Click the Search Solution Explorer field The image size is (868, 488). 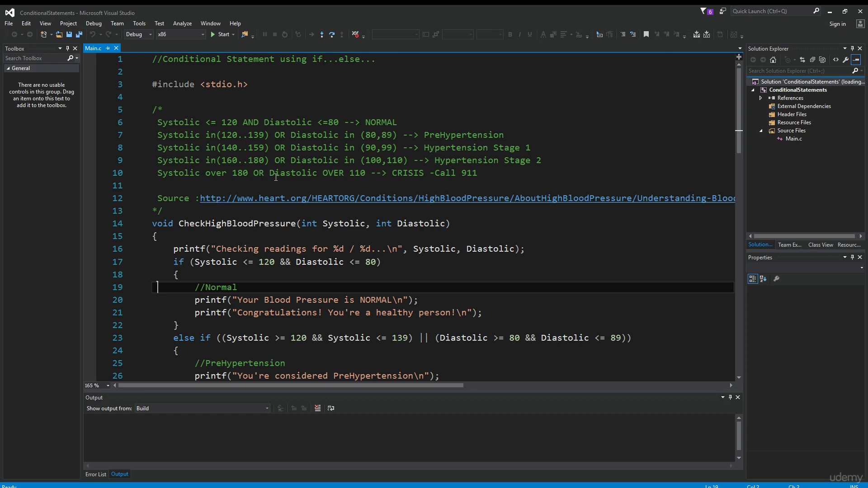(798, 71)
